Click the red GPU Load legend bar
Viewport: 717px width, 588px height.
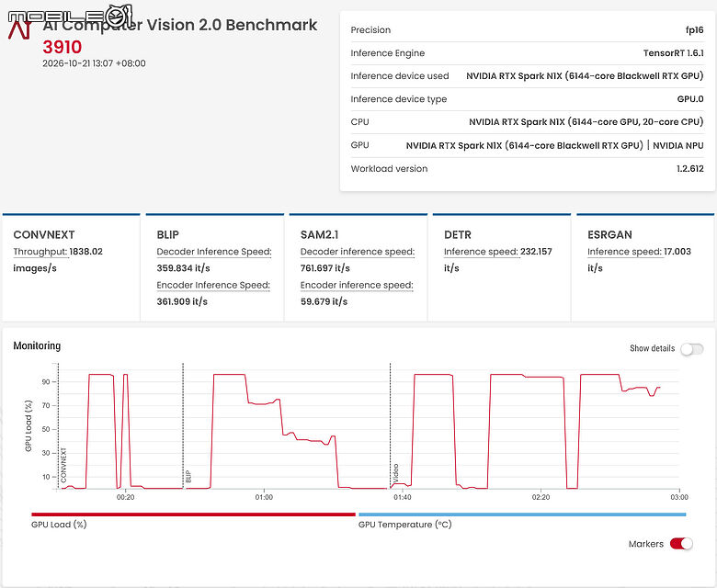193,514
